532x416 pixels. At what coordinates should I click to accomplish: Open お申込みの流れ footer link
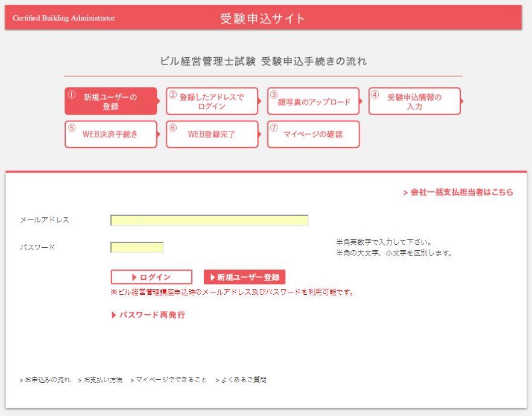[x=45, y=380]
